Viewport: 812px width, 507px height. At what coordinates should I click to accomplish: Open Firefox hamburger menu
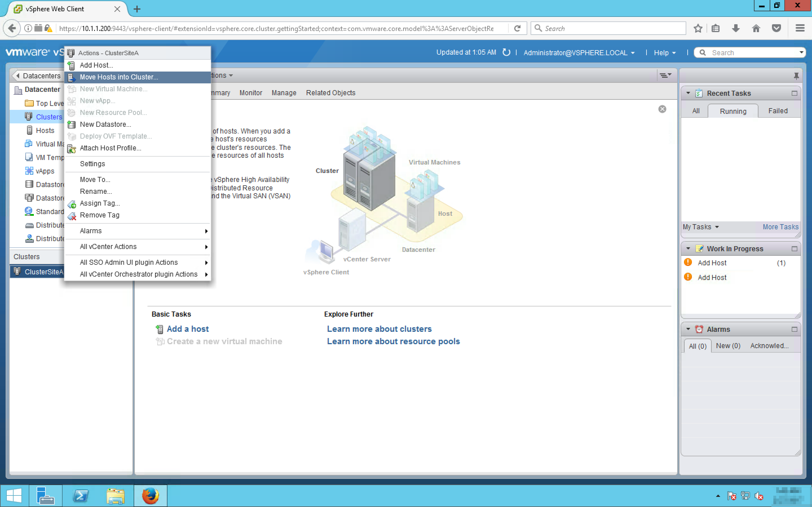coord(800,28)
